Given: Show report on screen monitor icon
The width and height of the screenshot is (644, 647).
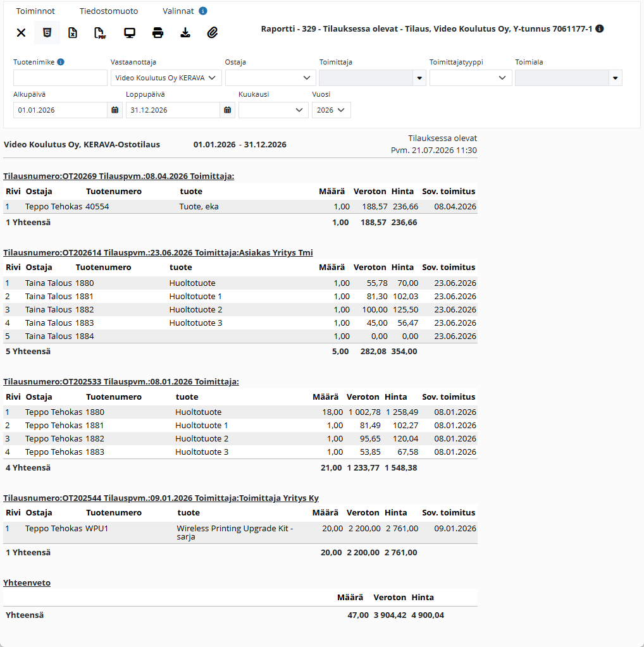Looking at the screenshot, I should point(130,33).
